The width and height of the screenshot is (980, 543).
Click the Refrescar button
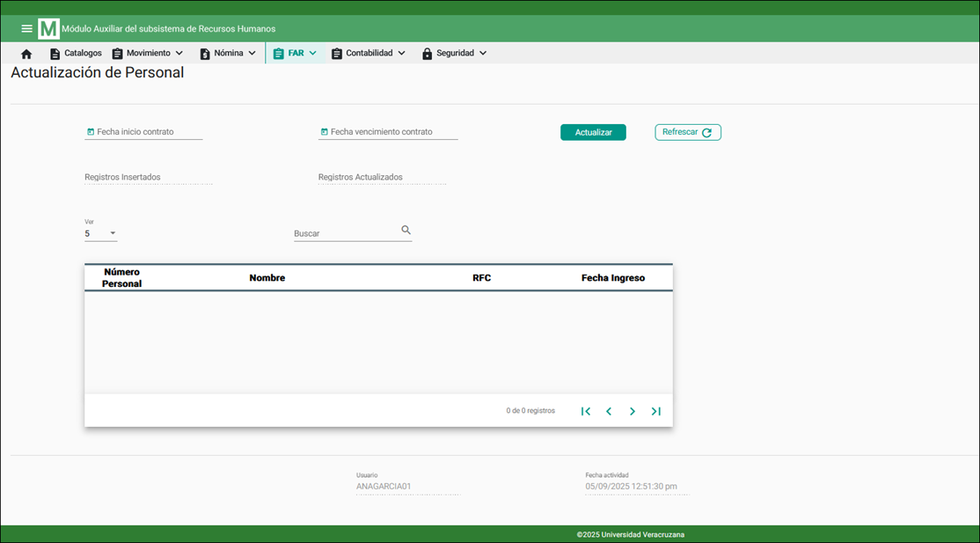point(687,132)
